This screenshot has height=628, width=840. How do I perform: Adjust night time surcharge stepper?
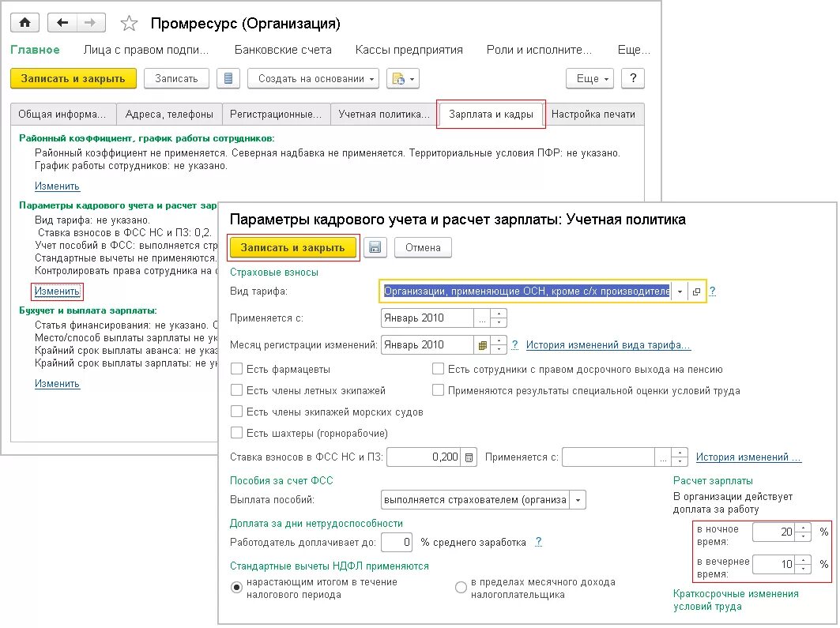click(803, 532)
